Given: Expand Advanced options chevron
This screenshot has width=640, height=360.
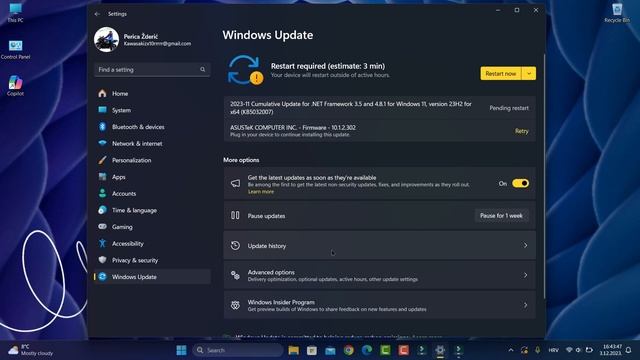Looking at the screenshot, I should 525,275.
